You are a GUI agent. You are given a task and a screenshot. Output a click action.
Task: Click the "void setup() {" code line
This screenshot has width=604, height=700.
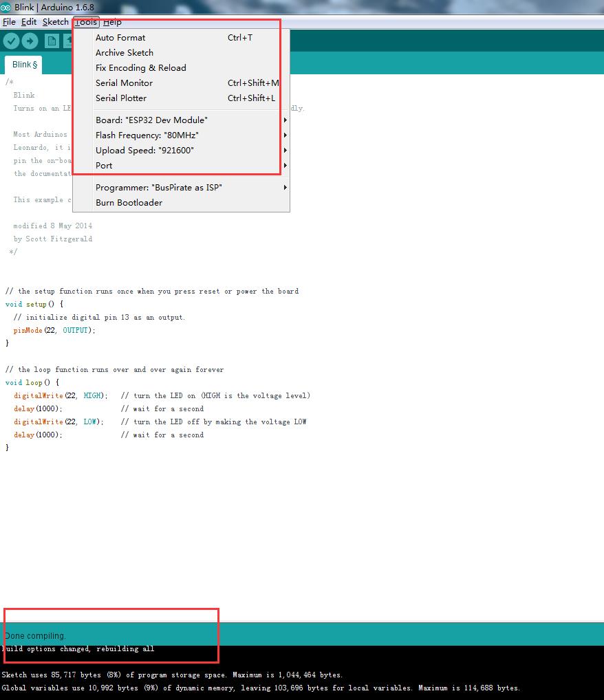tap(34, 304)
